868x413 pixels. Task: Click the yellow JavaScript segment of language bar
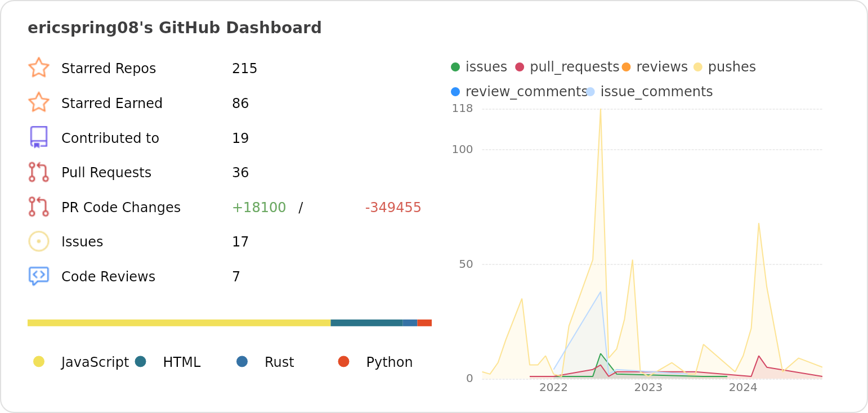[x=179, y=323]
